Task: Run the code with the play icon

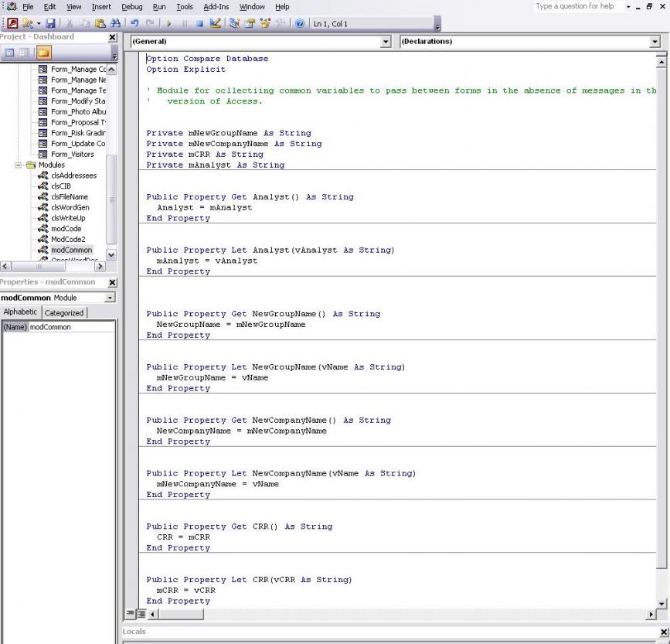Action: (168, 24)
